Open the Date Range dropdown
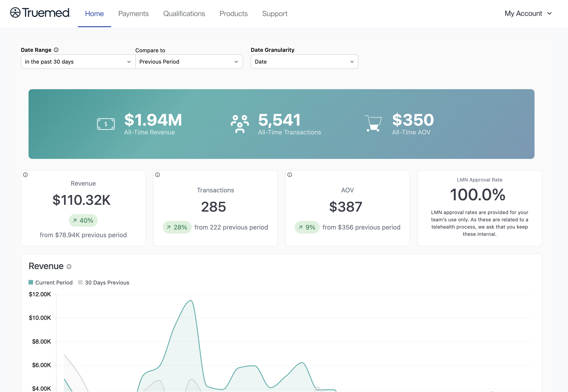568x392 pixels. [x=78, y=62]
